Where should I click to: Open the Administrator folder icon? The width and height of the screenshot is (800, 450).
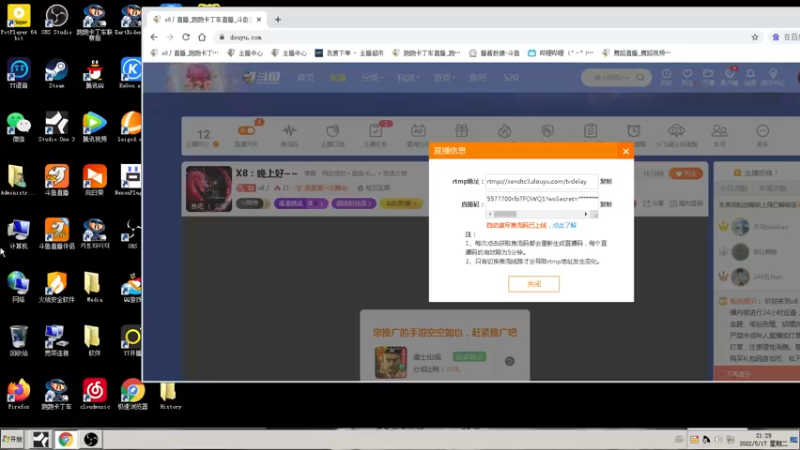[x=18, y=181]
